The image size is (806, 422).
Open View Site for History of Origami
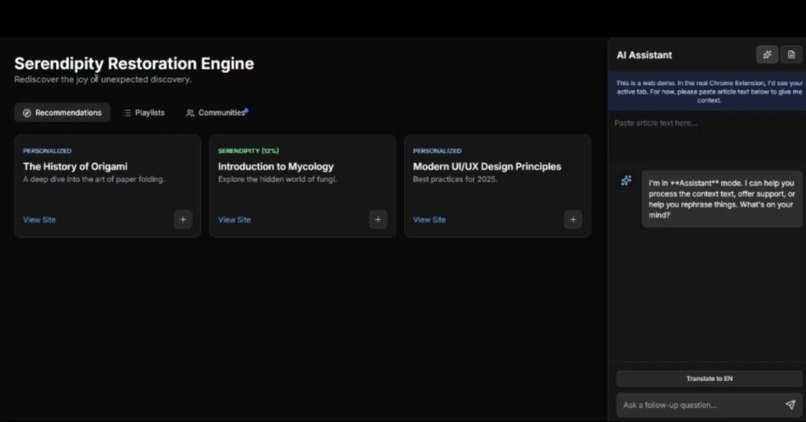pyautogui.click(x=39, y=219)
